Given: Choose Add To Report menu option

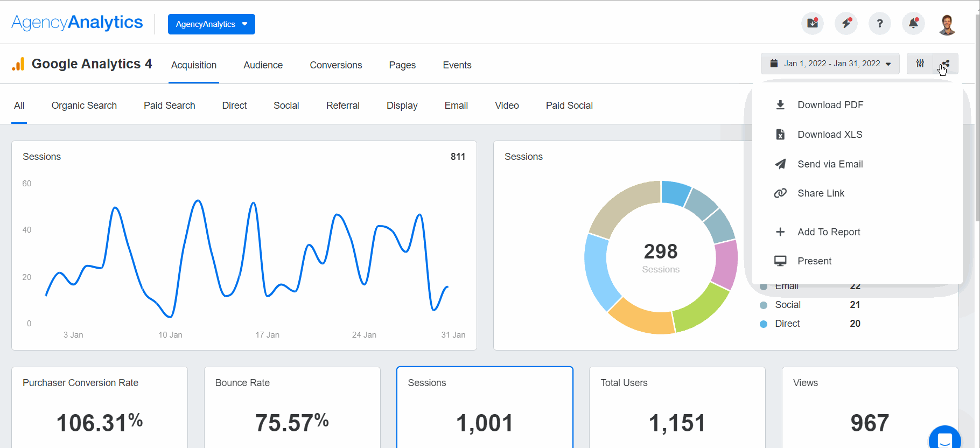Looking at the screenshot, I should tap(857, 232).
